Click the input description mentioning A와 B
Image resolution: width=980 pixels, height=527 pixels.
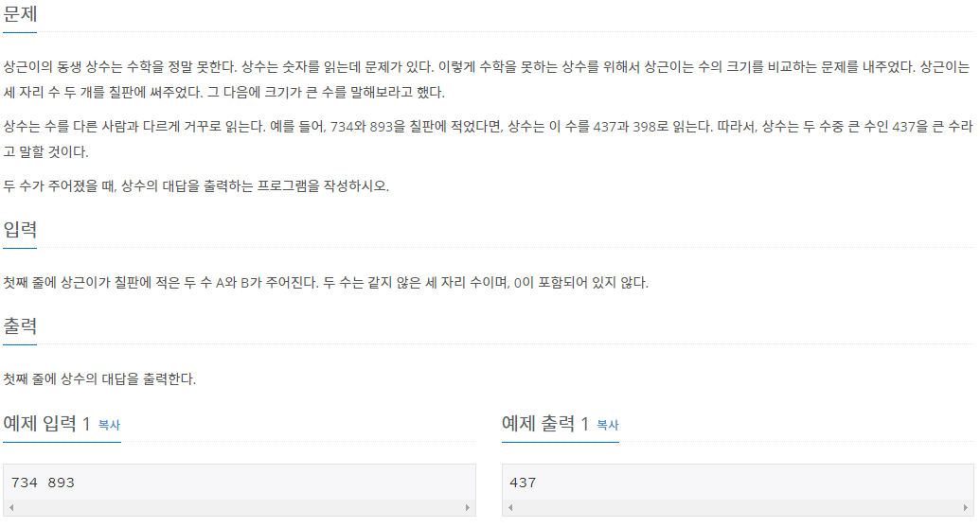(326, 282)
